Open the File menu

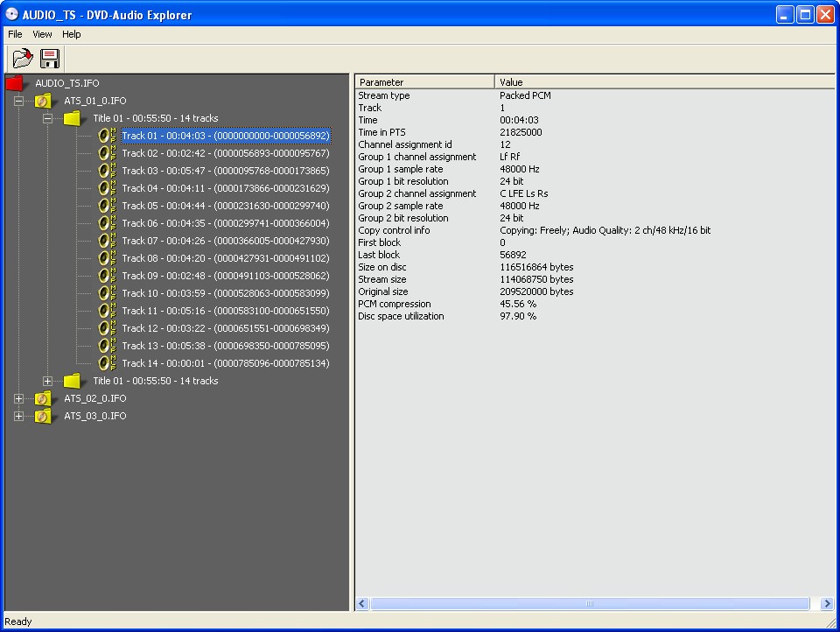pos(15,34)
